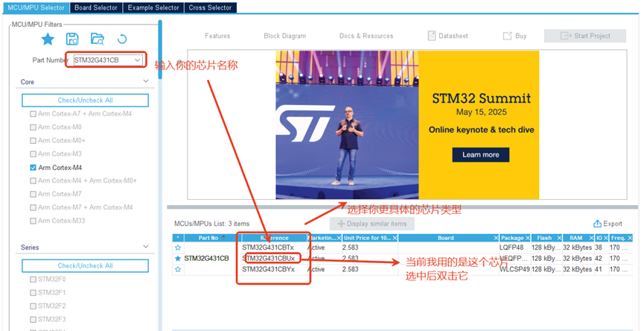The image size is (644, 331).
Task: Remove the Freq. column with its x
Action: 630,238
